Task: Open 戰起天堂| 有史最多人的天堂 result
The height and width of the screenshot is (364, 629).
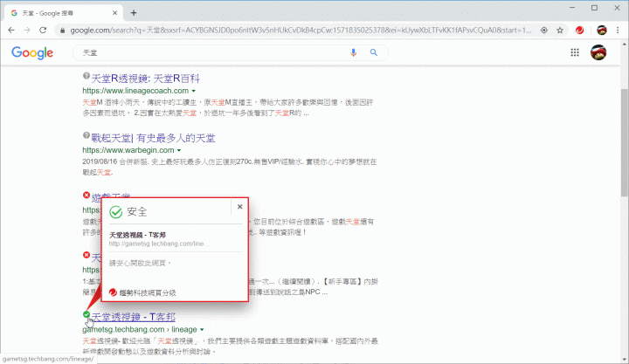Action: coord(153,138)
